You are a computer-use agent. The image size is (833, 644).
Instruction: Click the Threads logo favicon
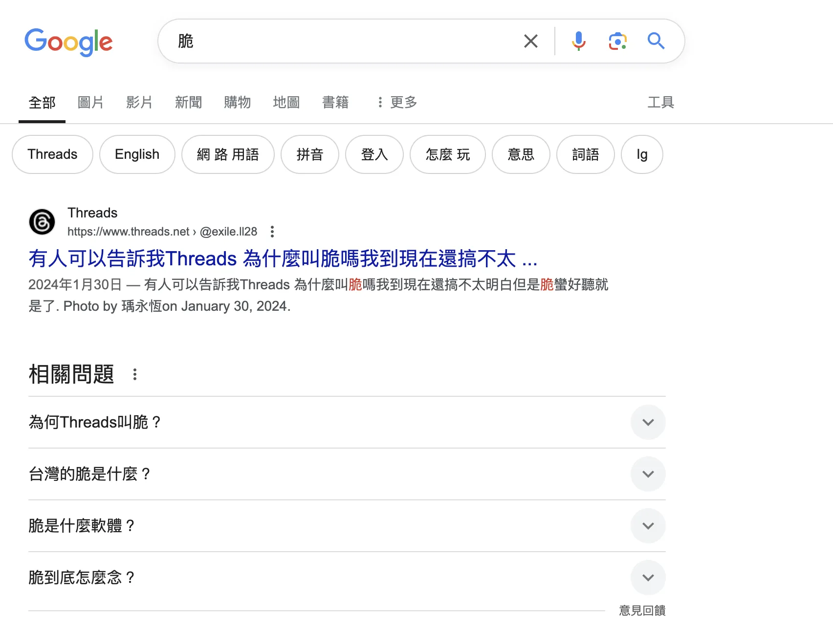click(x=42, y=222)
